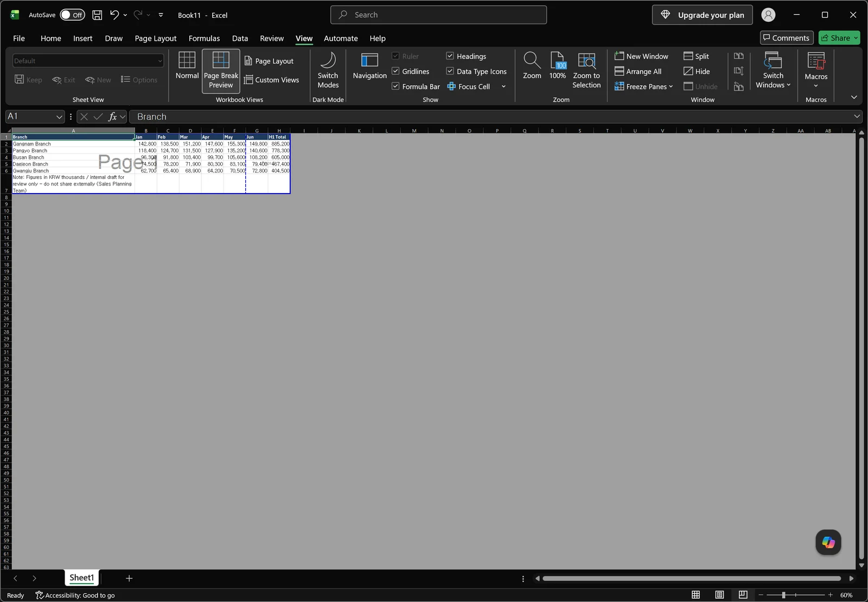Click zoom in plus button
Screen dimensions: 868x602
(830, 595)
